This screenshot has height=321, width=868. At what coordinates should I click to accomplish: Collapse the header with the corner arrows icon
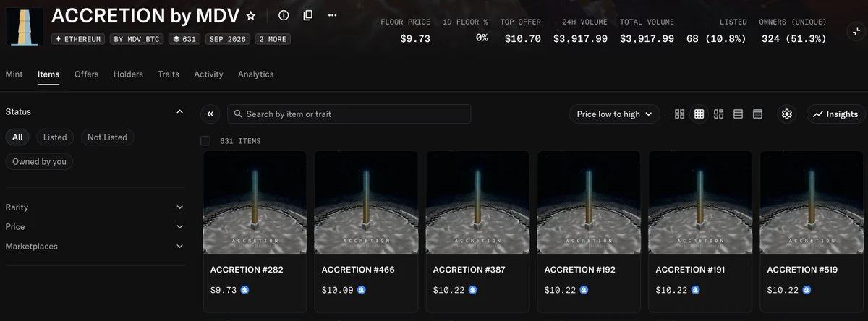click(855, 31)
